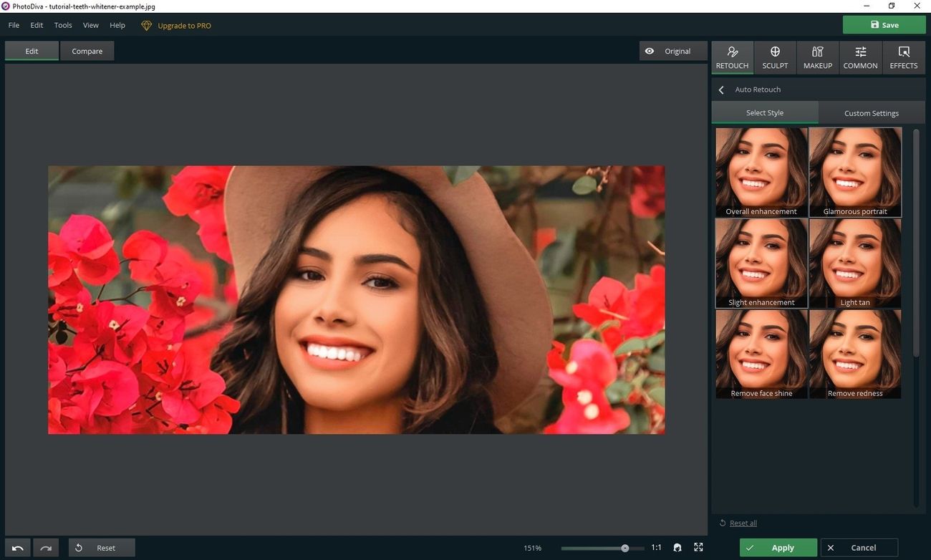The image size is (931, 560).
Task: Set zoom to 1:1 scale
Action: 656,548
